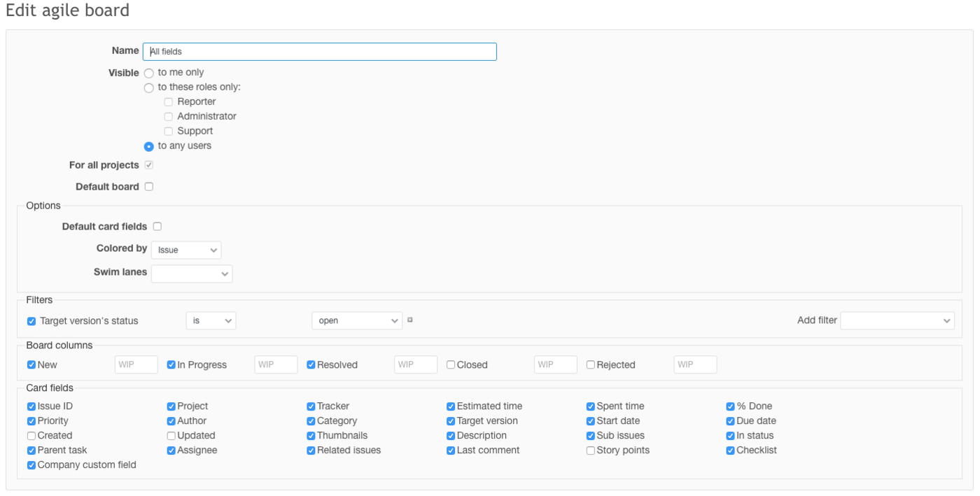Enable the Closed board column
This screenshot has width=980, height=496.
pyautogui.click(x=451, y=365)
